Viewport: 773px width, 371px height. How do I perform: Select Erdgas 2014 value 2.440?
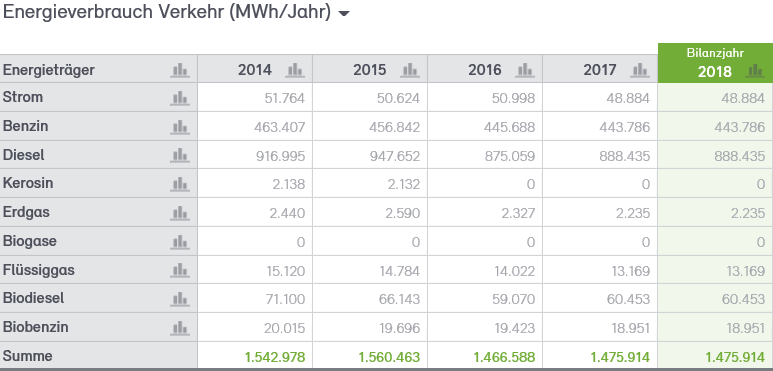pyautogui.click(x=288, y=213)
